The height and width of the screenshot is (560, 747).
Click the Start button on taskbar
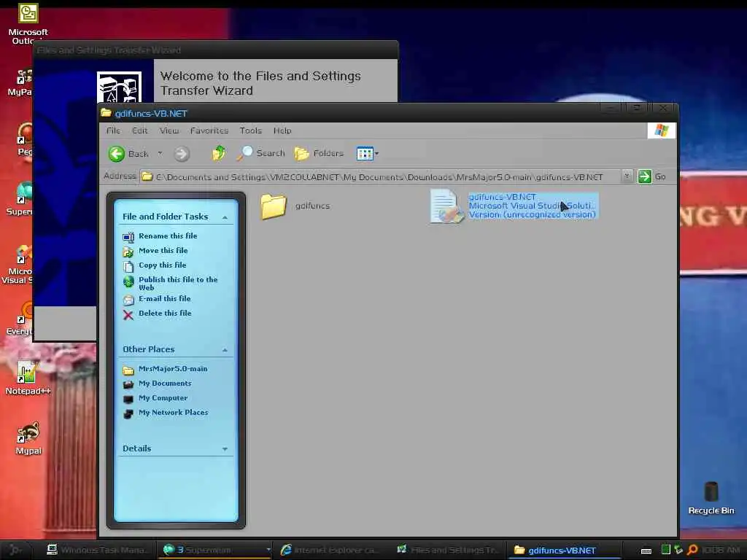pos(15,550)
